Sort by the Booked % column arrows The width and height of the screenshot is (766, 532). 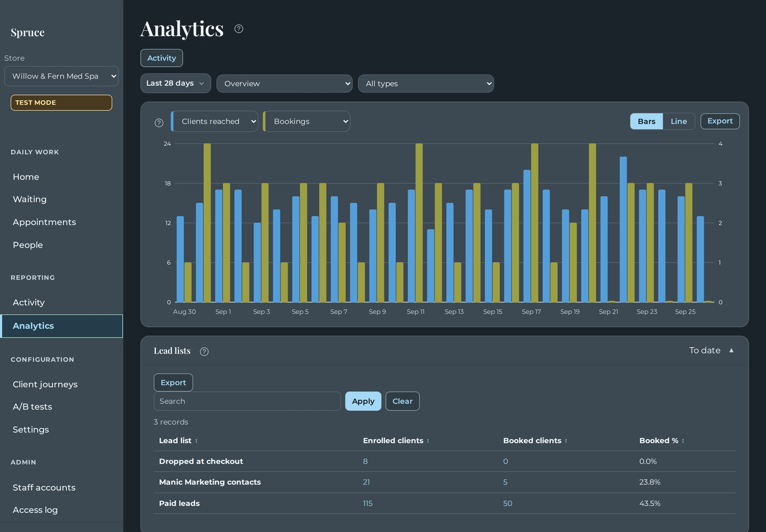click(x=683, y=441)
